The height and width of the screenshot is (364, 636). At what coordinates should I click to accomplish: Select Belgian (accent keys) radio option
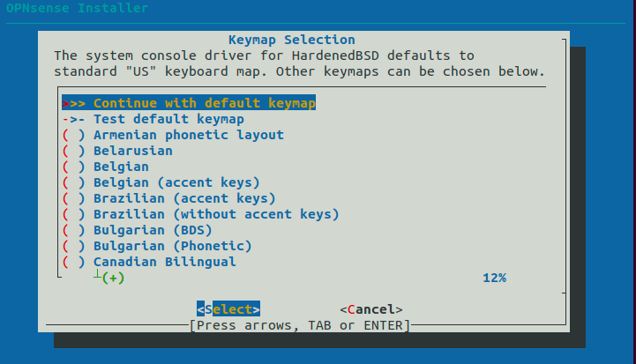pyautogui.click(x=161, y=182)
